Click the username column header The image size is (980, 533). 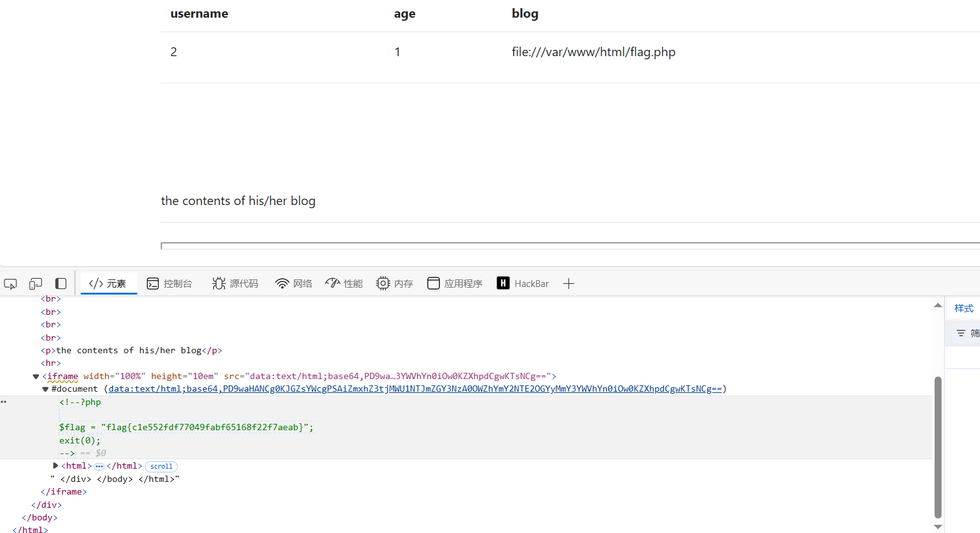tap(199, 14)
